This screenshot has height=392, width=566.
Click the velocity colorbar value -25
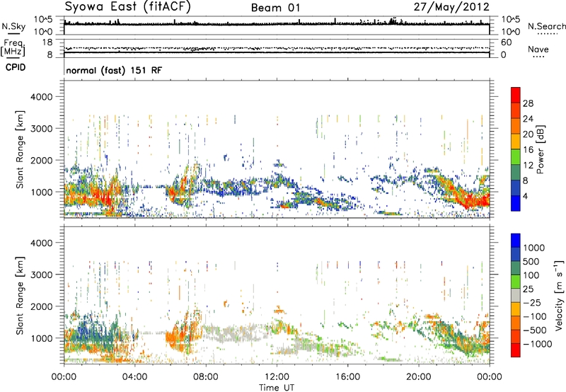coord(534,302)
